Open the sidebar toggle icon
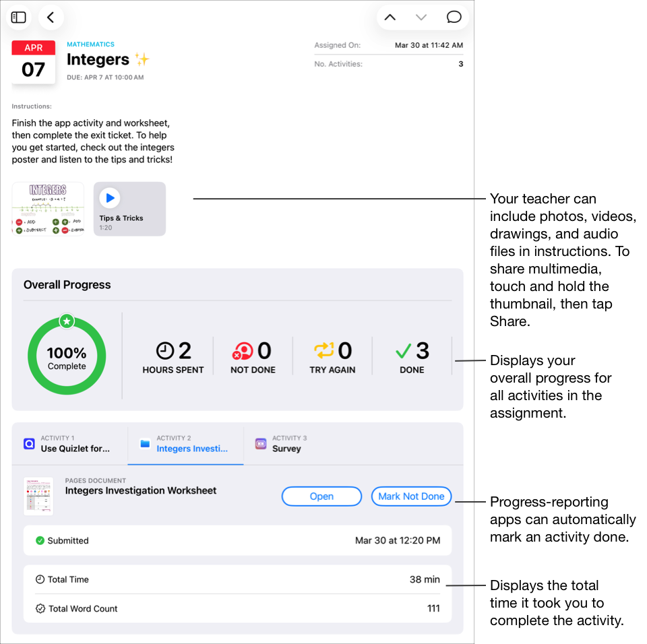Viewport: 647px width, 644px height. pyautogui.click(x=18, y=18)
